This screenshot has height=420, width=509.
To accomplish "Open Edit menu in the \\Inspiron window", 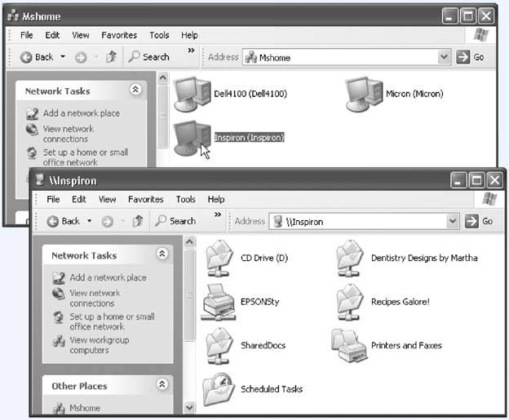I will [79, 199].
